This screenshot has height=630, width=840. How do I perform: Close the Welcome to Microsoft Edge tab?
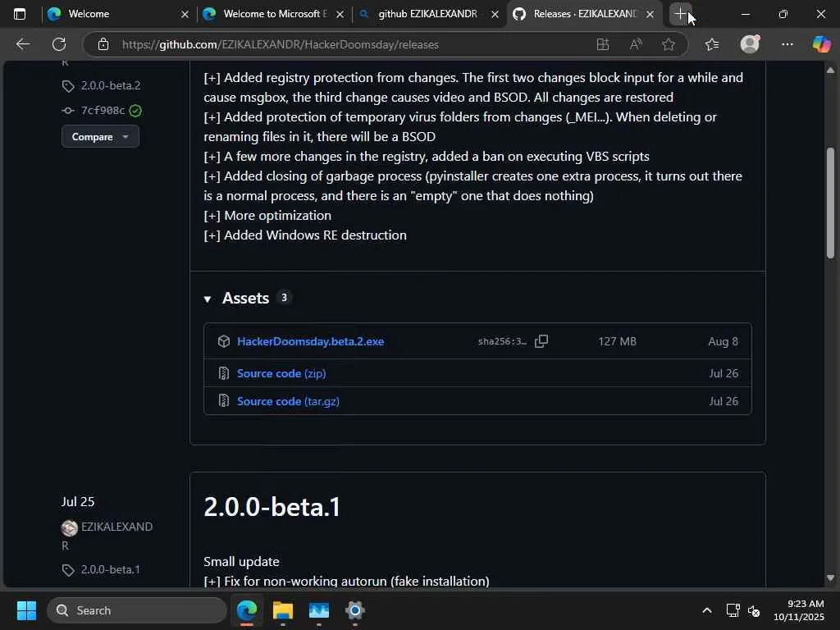340,15
